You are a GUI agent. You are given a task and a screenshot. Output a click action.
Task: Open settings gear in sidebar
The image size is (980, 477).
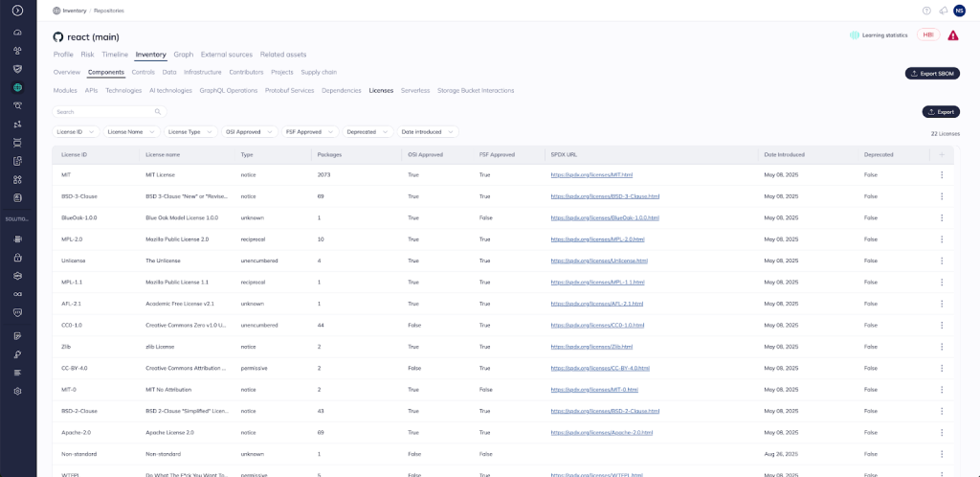coord(17,392)
